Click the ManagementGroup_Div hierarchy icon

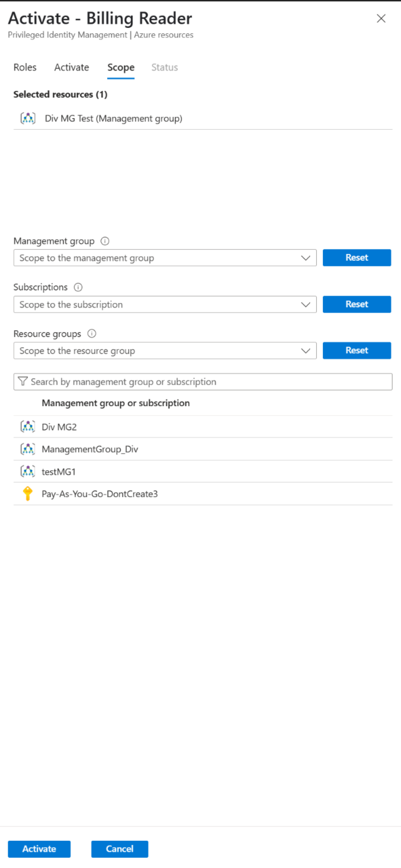click(28, 449)
